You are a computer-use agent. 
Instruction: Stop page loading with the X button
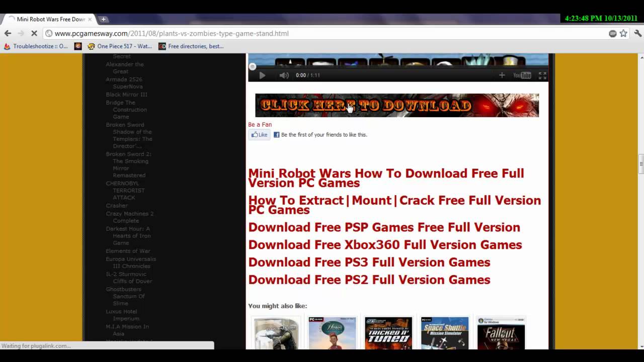[x=34, y=33]
